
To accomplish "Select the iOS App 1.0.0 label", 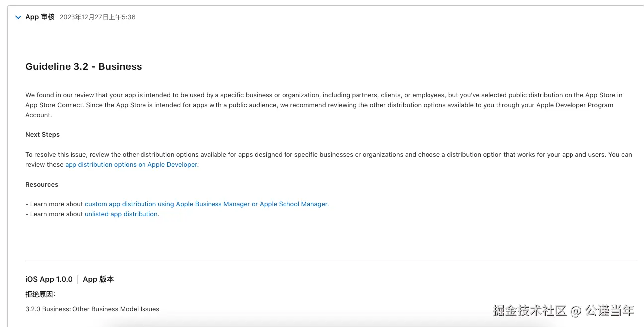I will (x=49, y=279).
